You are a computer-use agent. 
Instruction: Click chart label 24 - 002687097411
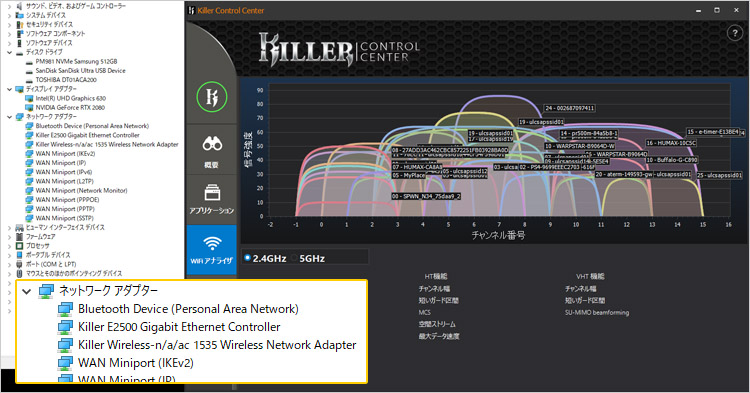tap(569, 109)
